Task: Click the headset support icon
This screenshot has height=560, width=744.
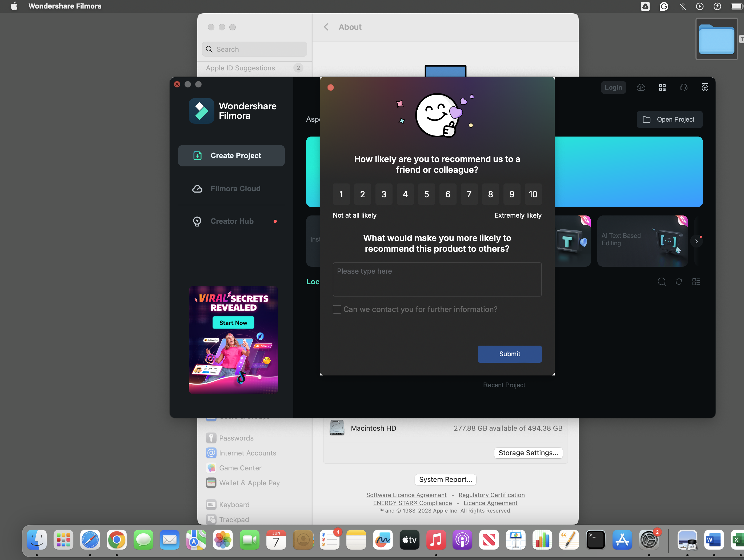Action: coord(683,87)
